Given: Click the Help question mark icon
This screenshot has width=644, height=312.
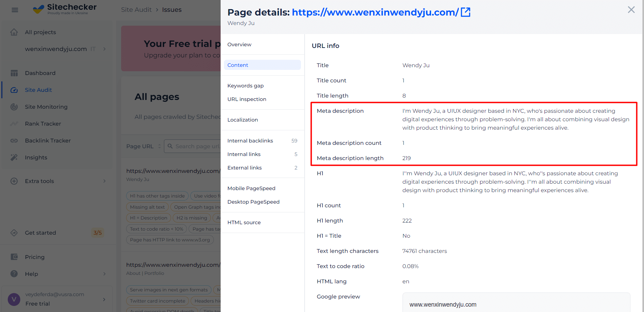Looking at the screenshot, I should 14,274.
